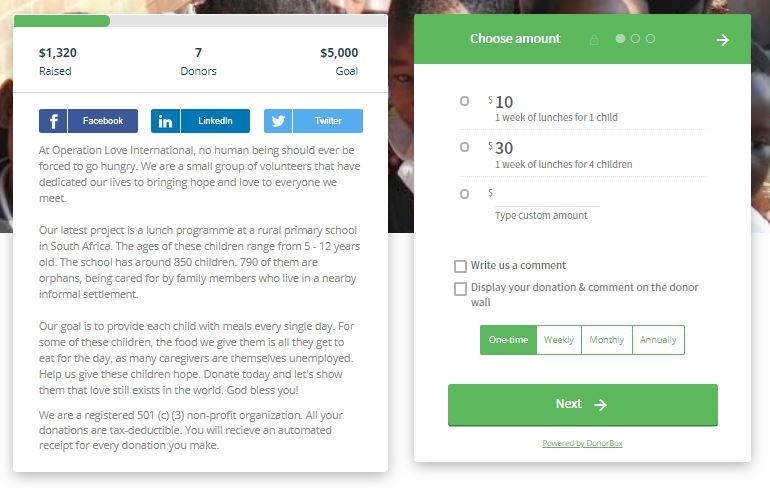Select the second step indicator dot
The height and width of the screenshot is (488, 770).
[x=635, y=39]
